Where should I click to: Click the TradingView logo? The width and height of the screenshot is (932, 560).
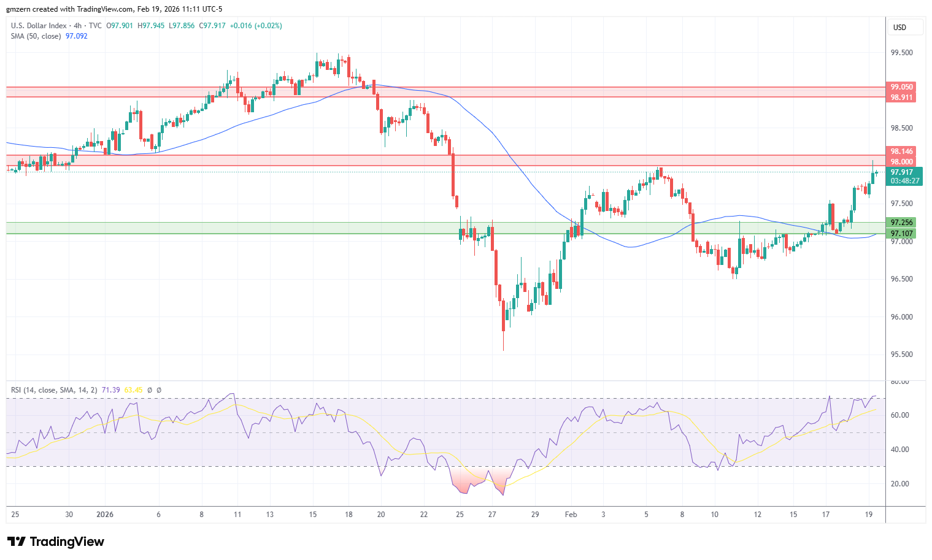tap(56, 542)
